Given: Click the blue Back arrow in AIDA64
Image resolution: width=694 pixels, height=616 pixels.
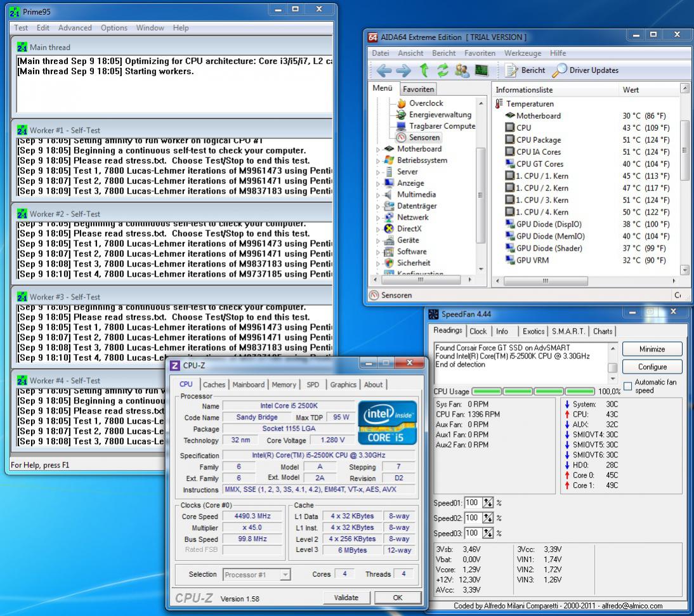Looking at the screenshot, I should coord(383,70).
